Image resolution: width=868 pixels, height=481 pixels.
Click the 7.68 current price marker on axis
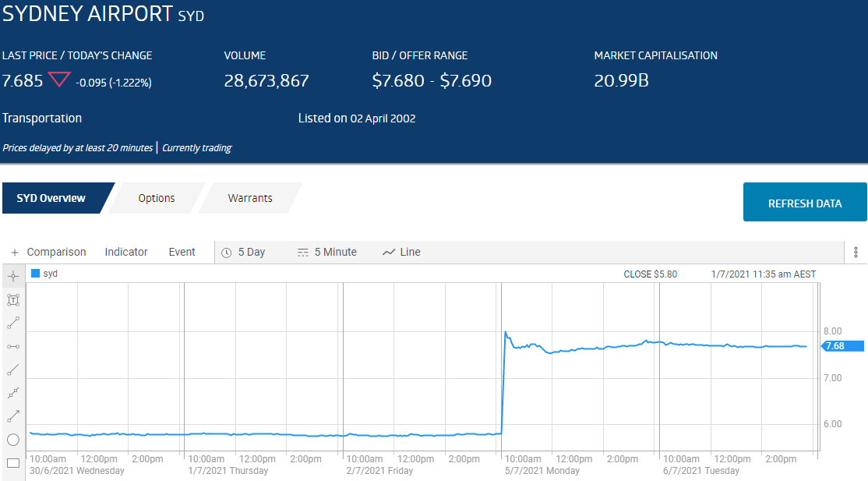tap(842, 346)
